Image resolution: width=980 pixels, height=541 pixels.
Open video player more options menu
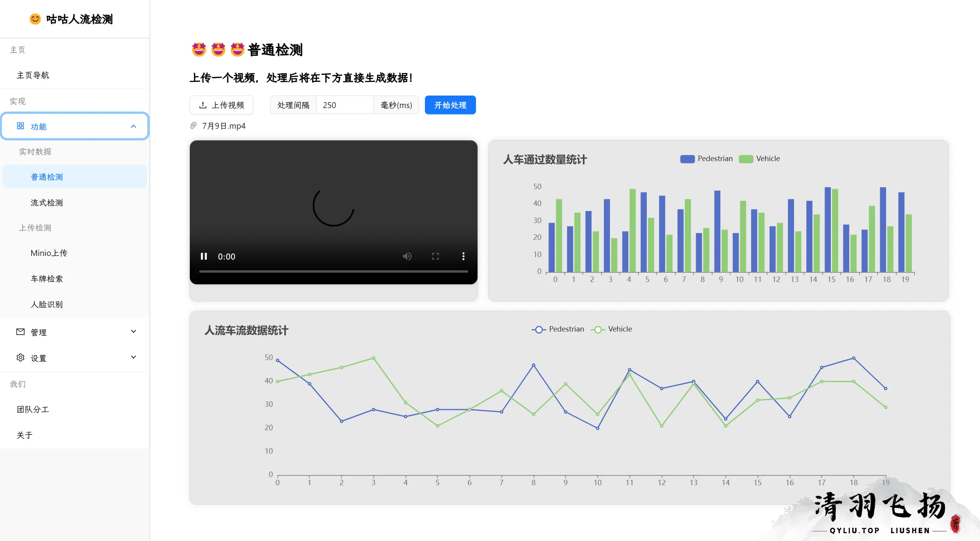[463, 256]
